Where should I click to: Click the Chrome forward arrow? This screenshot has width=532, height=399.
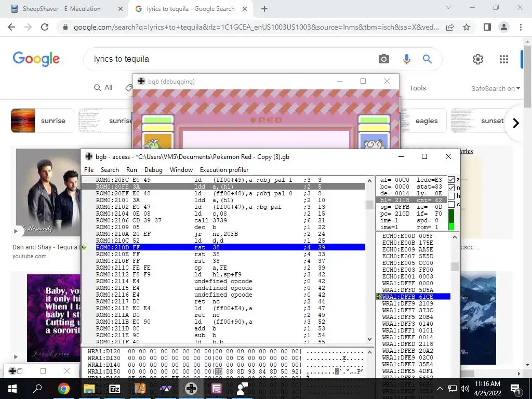[28, 27]
